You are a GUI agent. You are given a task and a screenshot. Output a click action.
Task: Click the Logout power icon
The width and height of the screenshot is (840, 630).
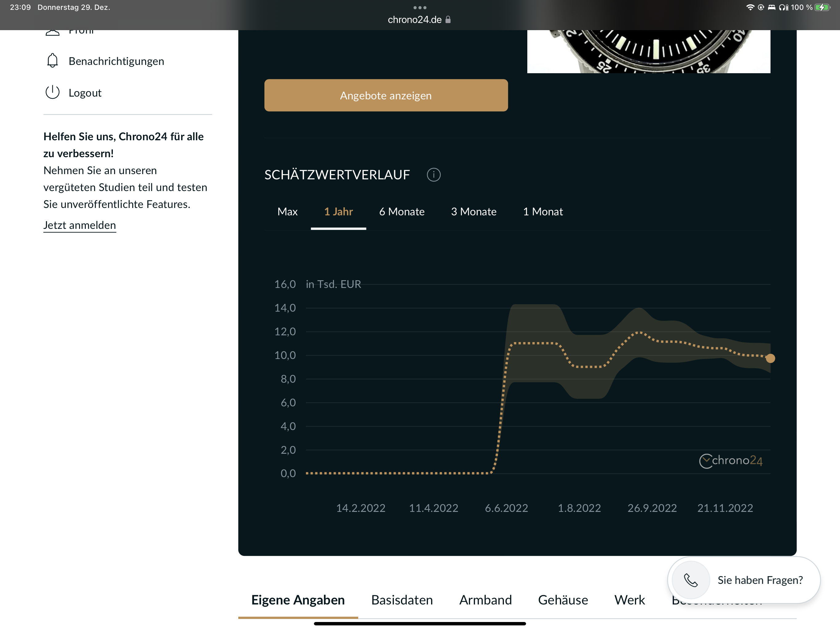pyautogui.click(x=52, y=92)
